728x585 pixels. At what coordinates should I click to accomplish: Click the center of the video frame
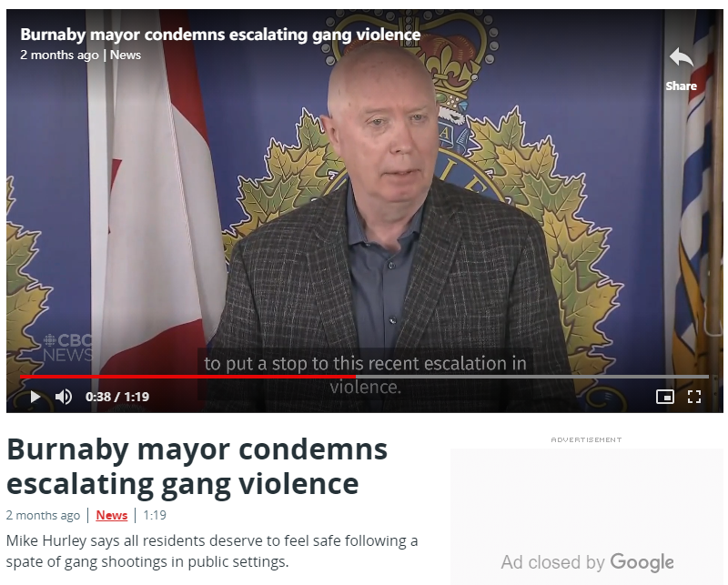365,211
